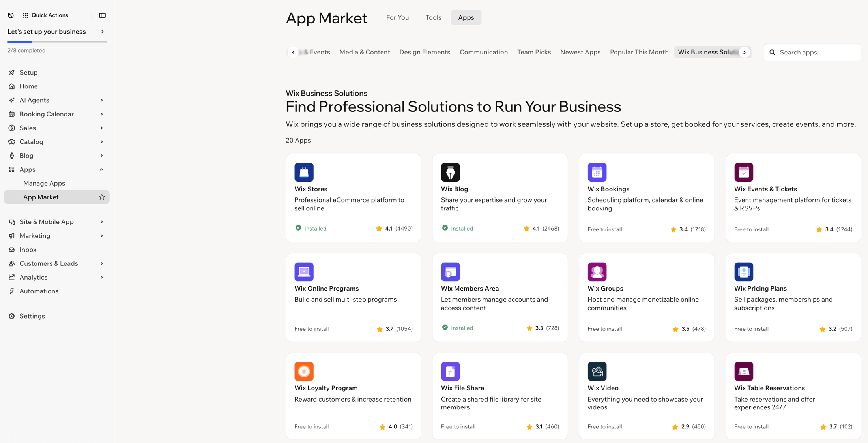Click the Settings gear icon

point(12,316)
